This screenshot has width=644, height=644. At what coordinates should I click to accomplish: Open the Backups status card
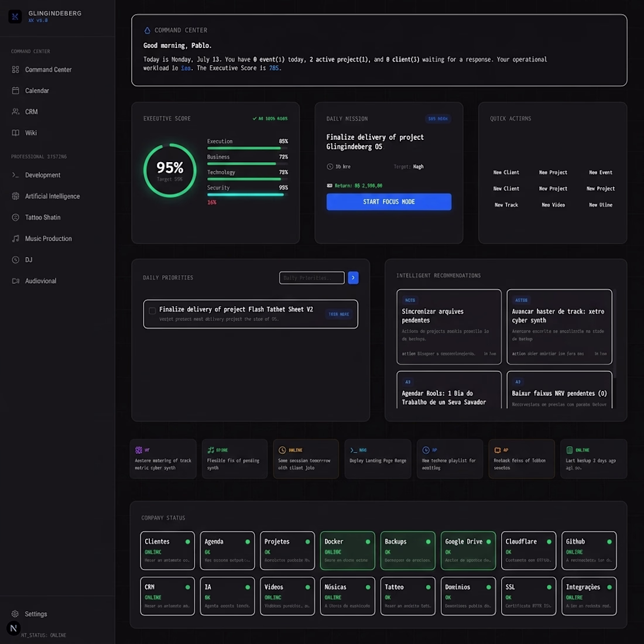[407, 550]
